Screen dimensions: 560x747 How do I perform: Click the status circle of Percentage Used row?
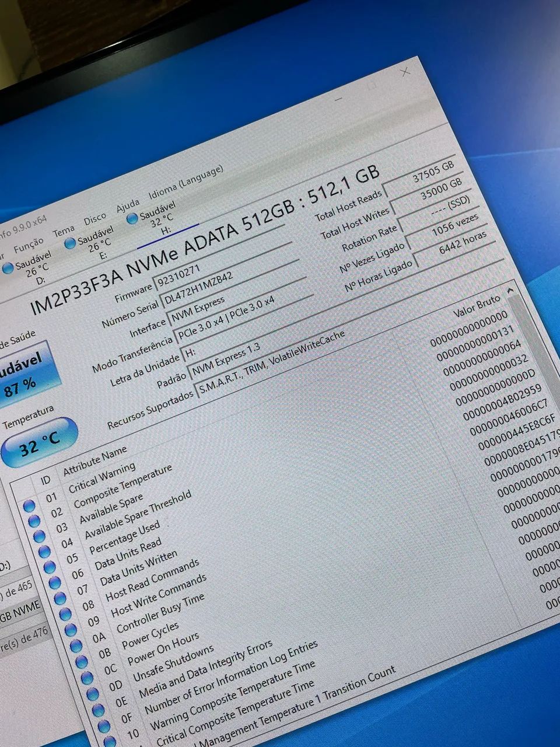coord(50,567)
